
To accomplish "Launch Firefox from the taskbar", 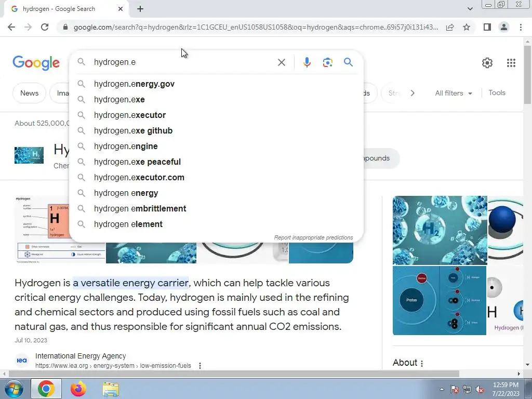I will (x=78, y=389).
